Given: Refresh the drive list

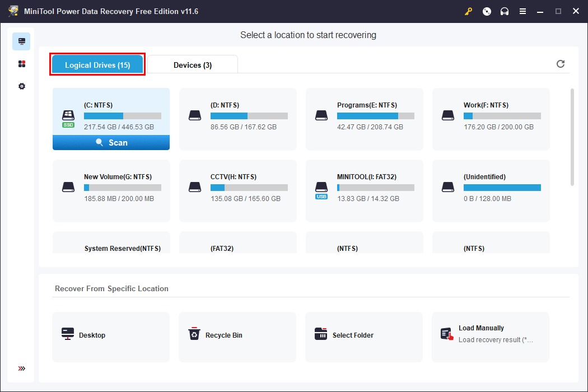Looking at the screenshot, I should (561, 64).
